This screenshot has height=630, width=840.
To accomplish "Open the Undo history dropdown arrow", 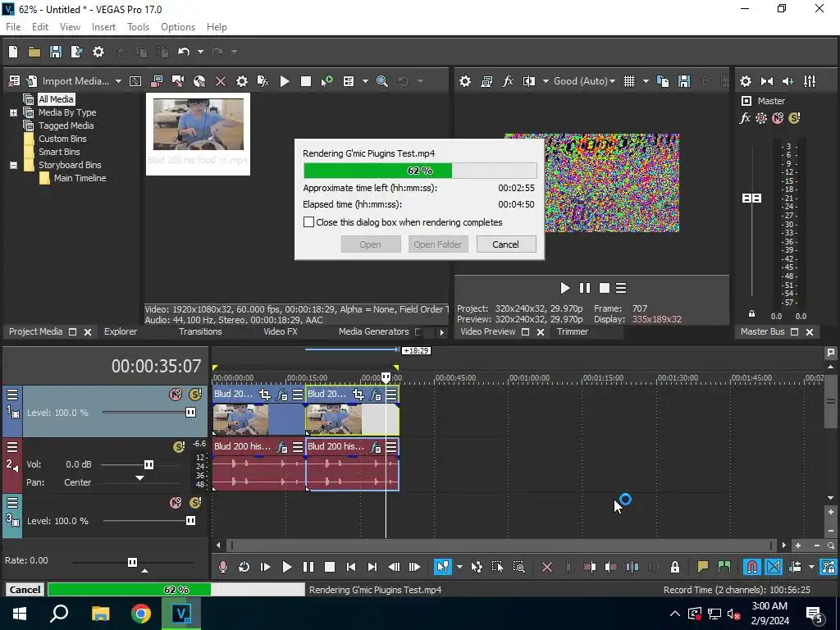I will click(x=200, y=52).
